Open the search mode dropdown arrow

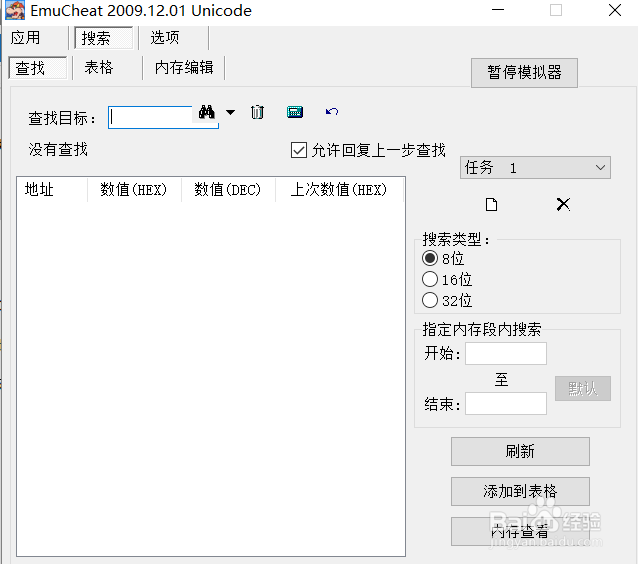(230, 112)
